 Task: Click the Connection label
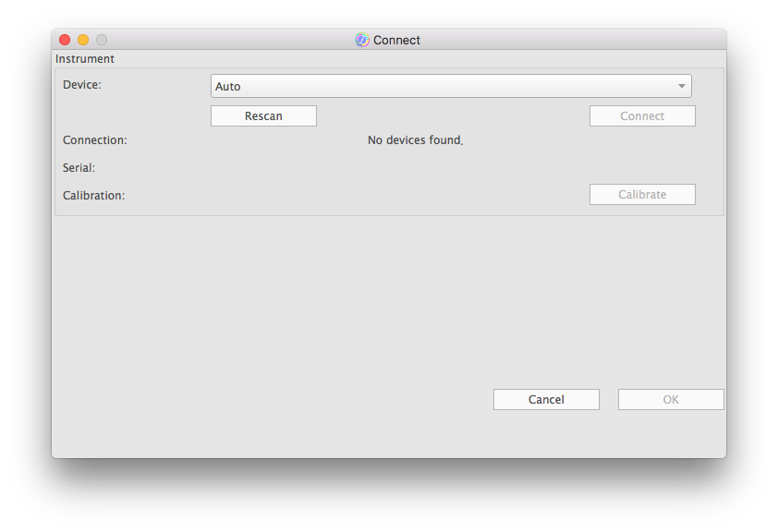click(95, 140)
